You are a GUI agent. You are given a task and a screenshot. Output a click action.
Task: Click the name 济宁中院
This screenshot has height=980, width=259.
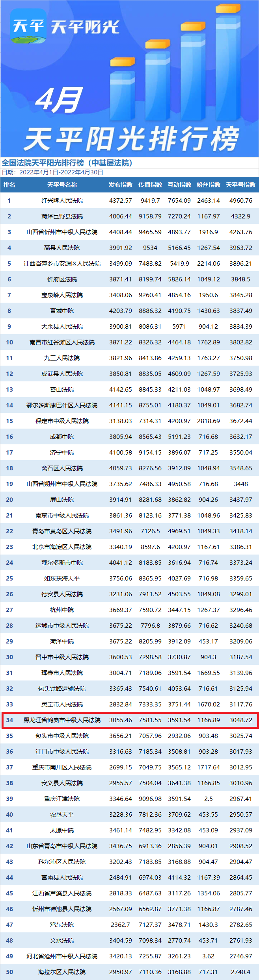(62, 452)
